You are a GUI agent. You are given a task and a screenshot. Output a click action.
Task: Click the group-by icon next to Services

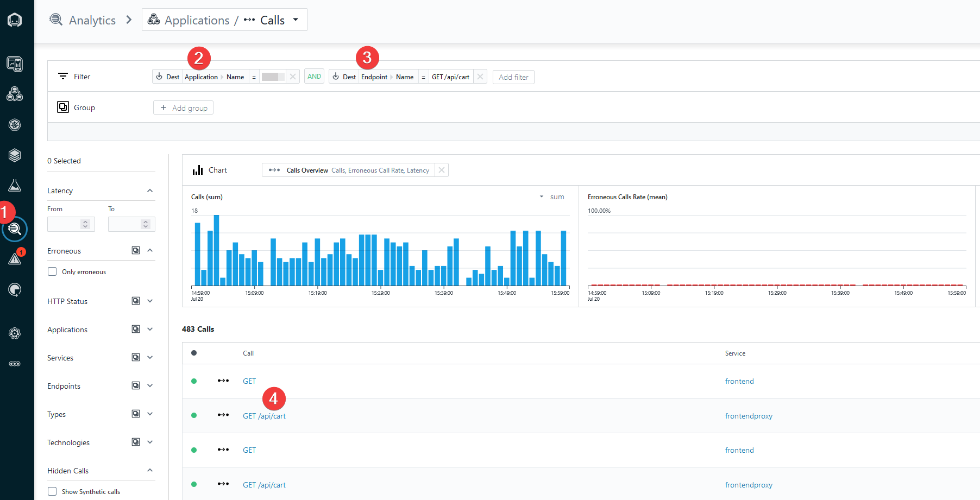pyautogui.click(x=136, y=357)
